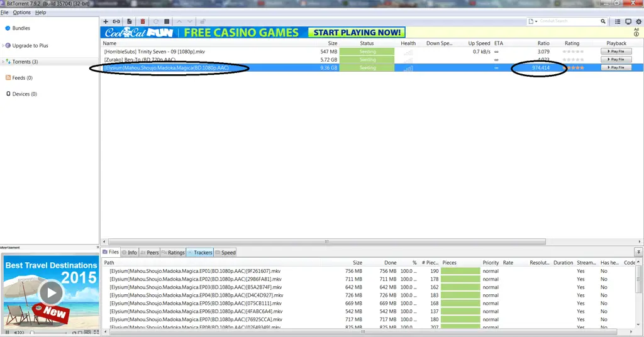Click Add Torrent from URL link icon
This screenshot has width=644, height=337.
coord(116,21)
